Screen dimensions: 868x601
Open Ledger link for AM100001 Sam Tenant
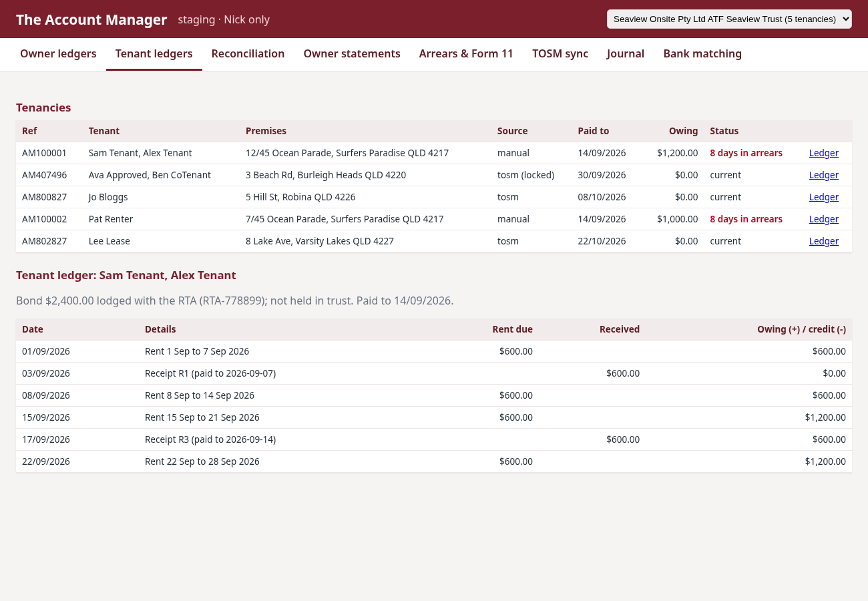point(823,153)
